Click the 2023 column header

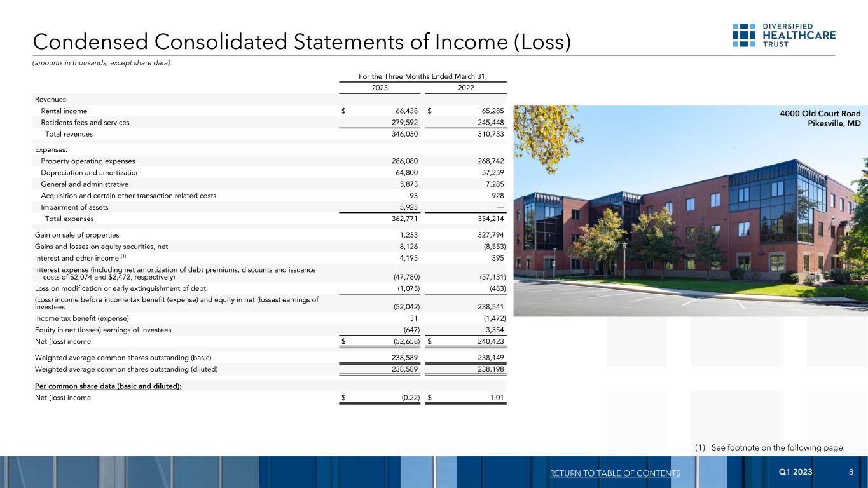(380, 88)
